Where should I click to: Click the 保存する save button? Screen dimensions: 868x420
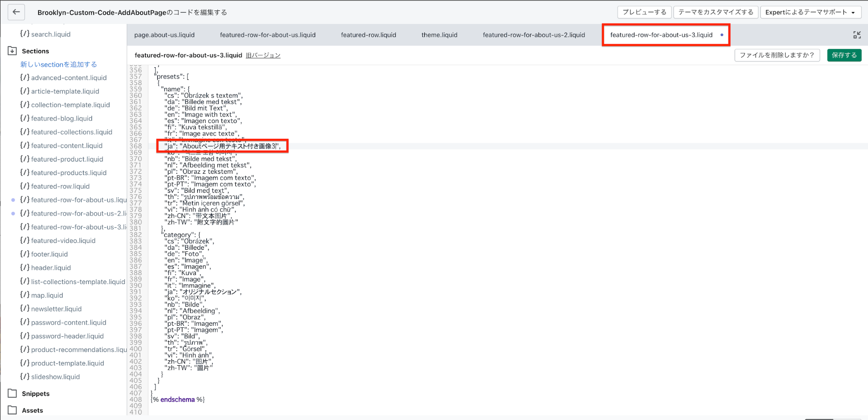(844, 55)
